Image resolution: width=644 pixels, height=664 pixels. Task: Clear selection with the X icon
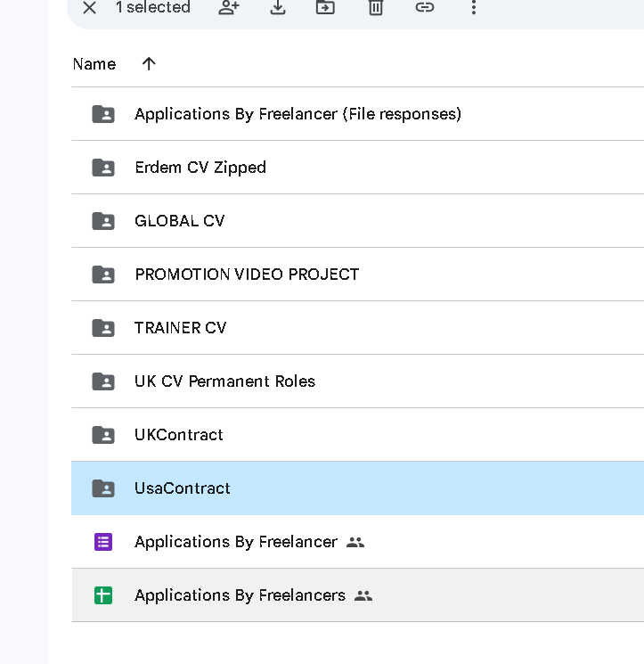[89, 7]
